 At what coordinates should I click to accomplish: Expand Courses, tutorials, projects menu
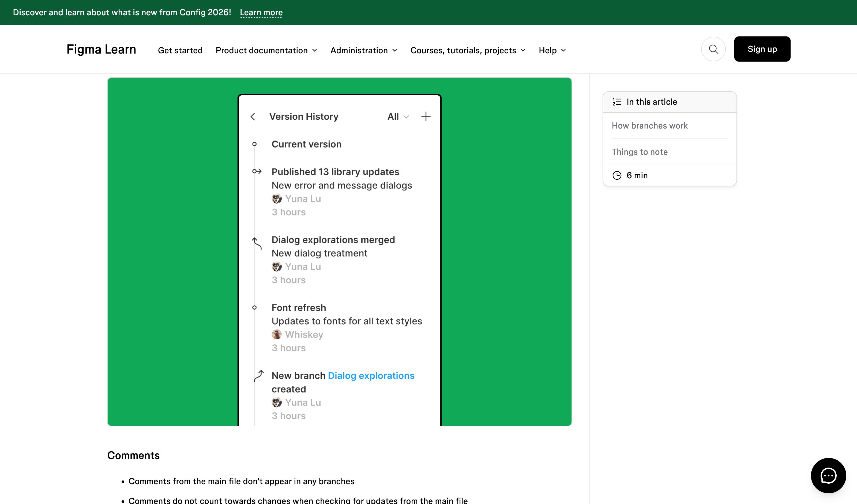point(468,50)
